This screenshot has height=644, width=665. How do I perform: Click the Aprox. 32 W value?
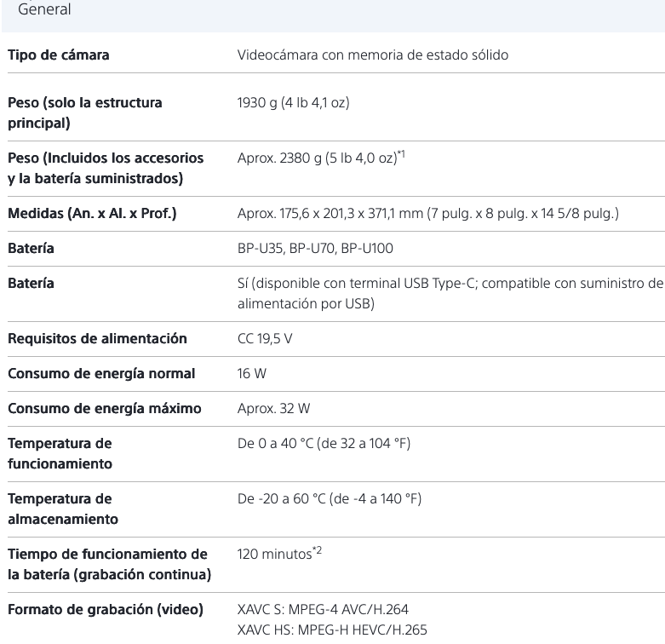pyautogui.click(x=273, y=409)
